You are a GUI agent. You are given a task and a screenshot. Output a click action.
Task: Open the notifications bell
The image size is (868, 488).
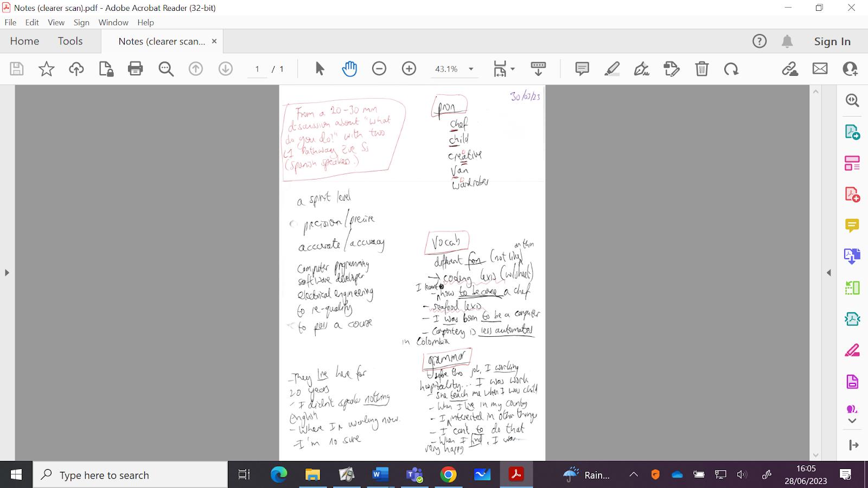787,41
